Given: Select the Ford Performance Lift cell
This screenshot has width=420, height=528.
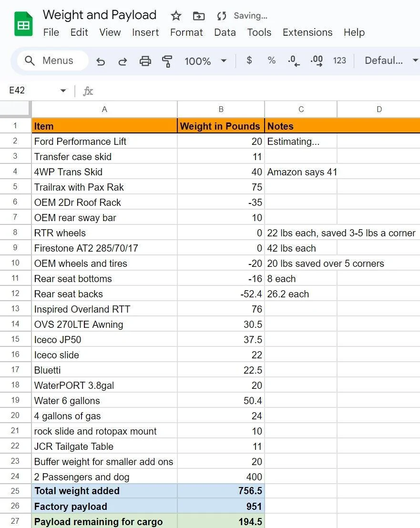Looking at the screenshot, I should click(104, 142).
